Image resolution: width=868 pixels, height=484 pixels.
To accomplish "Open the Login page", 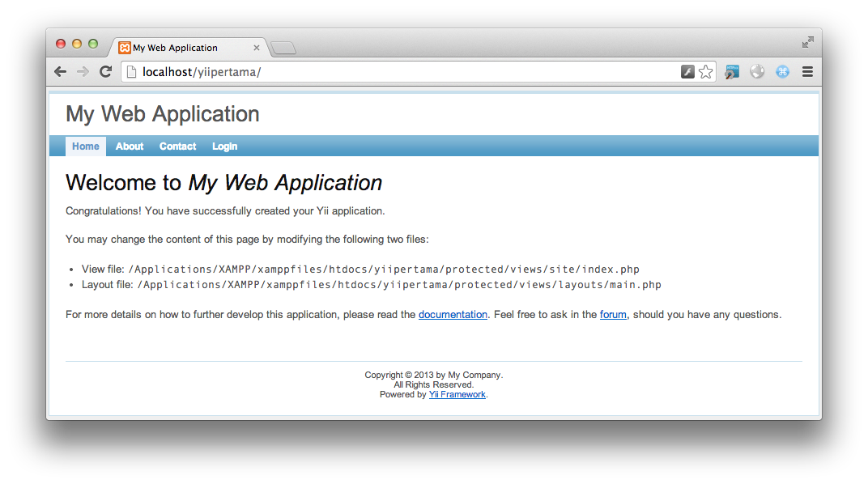I will [x=224, y=146].
